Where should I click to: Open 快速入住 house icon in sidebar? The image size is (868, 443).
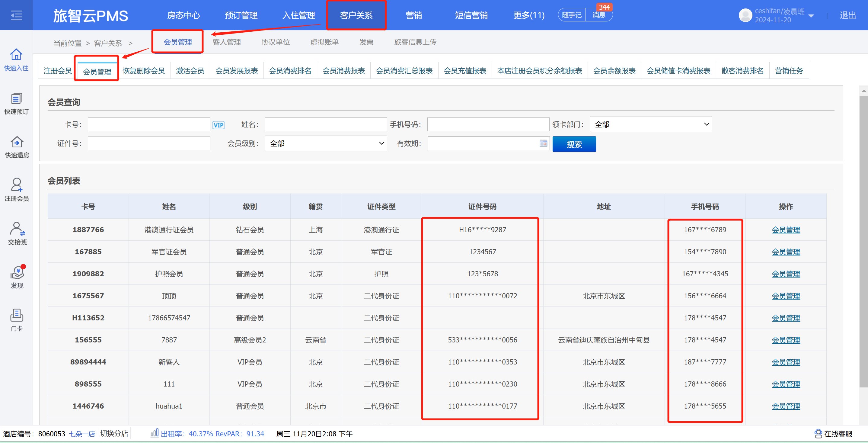(x=16, y=54)
